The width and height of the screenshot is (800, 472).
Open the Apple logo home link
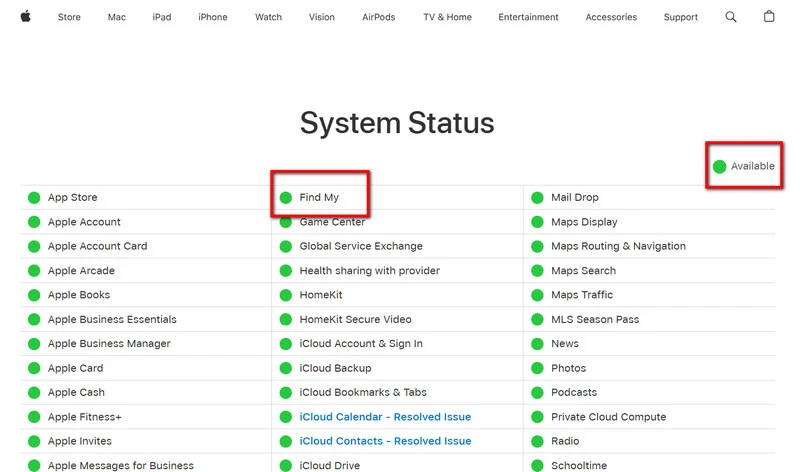(x=26, y=17)
